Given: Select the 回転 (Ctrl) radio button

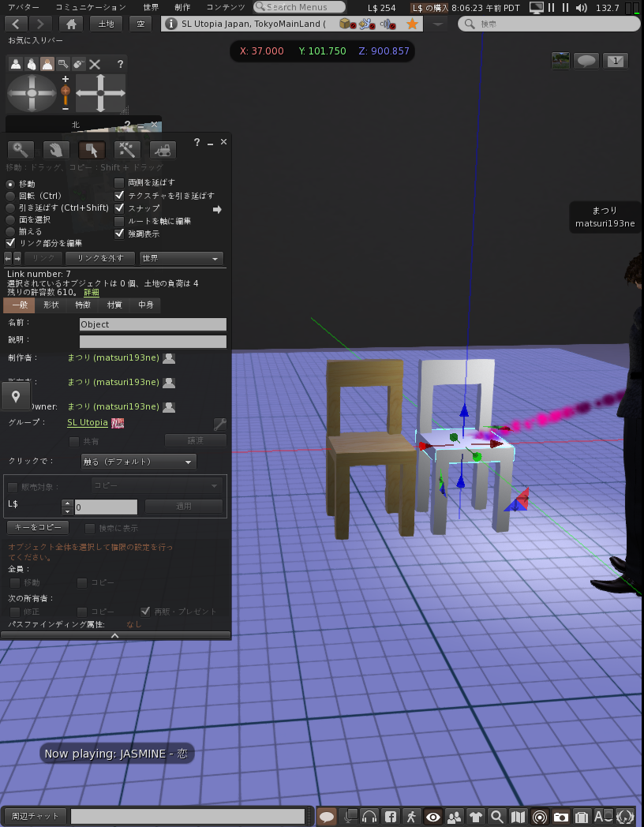Looking at the screenshot, I should coord(10,196).
